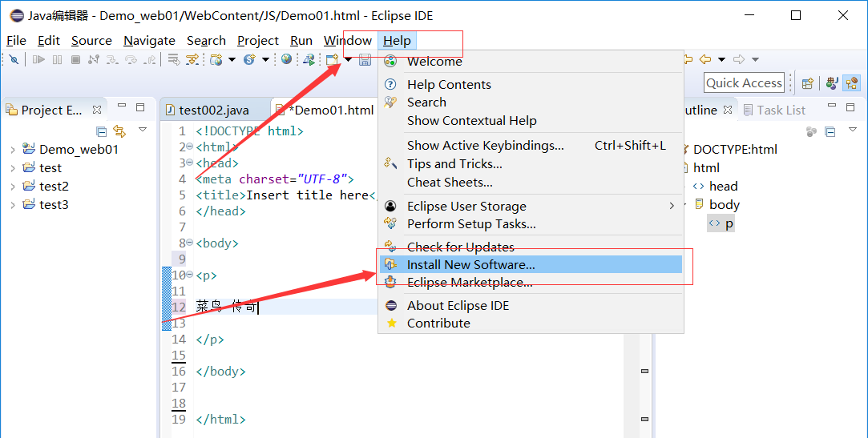This screenshot has height=438, width=868.
Task: Expand the Demo_web01 project node
Action: (x=13, y=149)
